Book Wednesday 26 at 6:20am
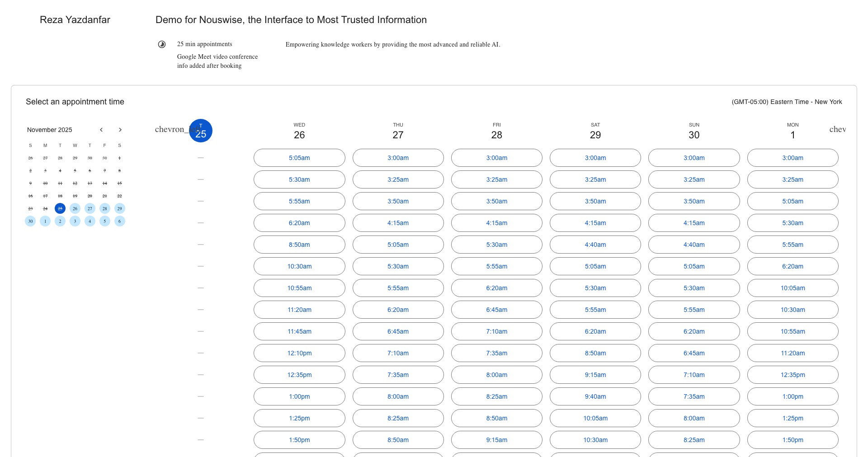 pyautogui.click(x=299, y=223)
